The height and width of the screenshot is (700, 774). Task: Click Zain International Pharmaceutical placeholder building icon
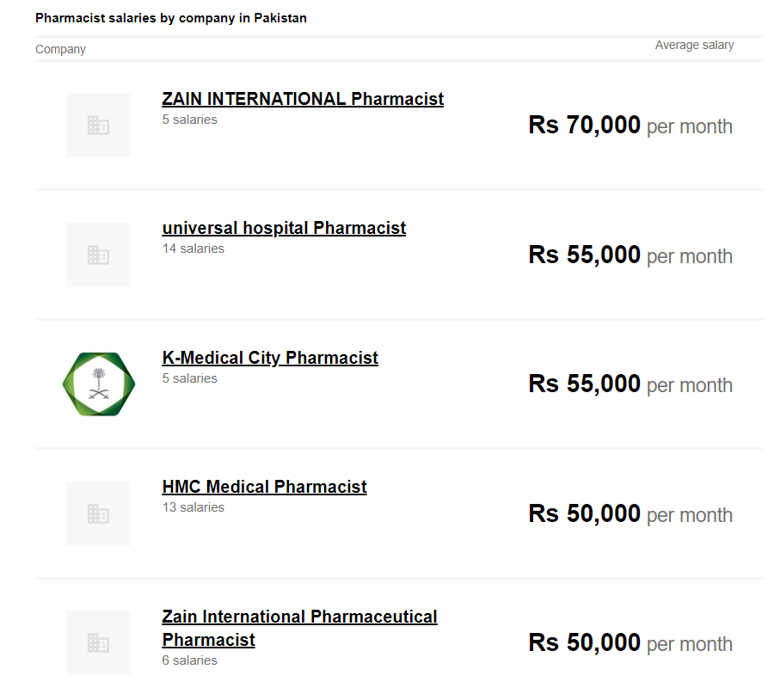coord(99,642)
